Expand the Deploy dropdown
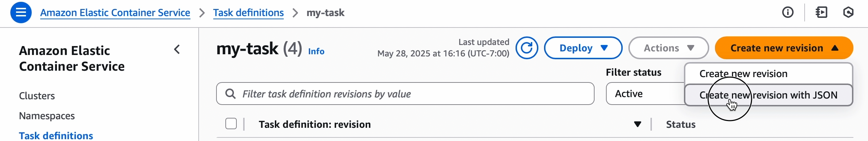 (x=583, y=48)
